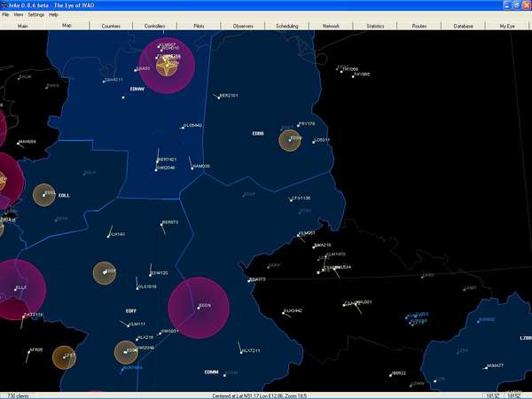Select aircraft EDW120 on the map
The width and height of the screenshot is (532, 399).
click(x=159, y=273)
